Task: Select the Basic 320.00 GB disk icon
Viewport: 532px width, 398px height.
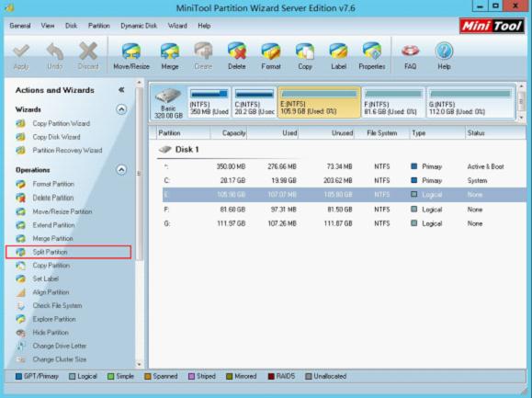Action: click(x=168, y=103)
